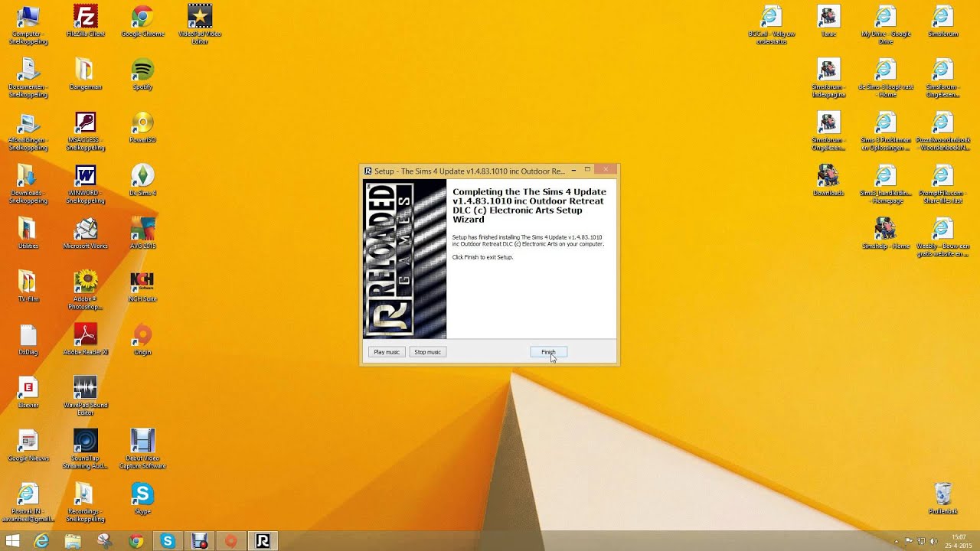This screenshot has width=980, height=551.
Task: Select the Spotify desktop icon
Action: click(x=142, y=74)
